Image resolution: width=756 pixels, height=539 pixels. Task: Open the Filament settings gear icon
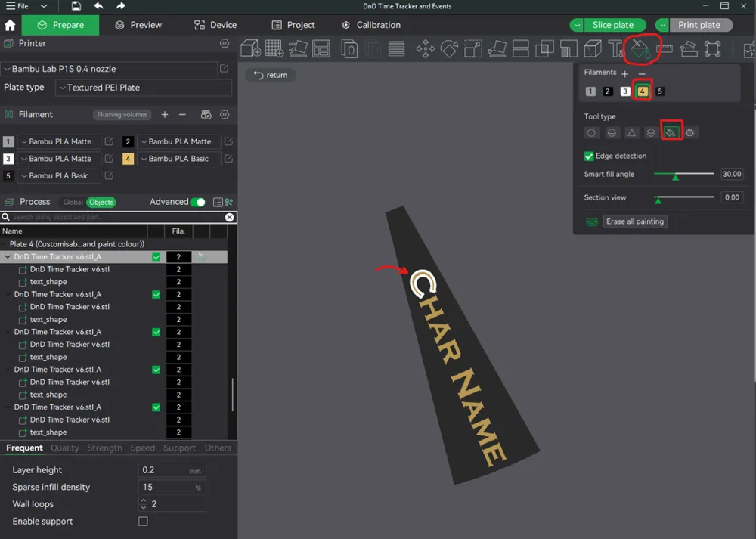223,114
